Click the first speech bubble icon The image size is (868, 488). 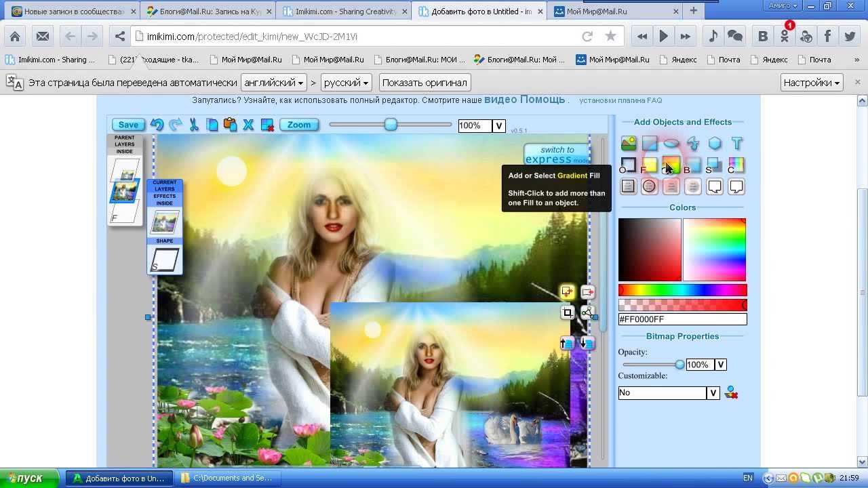[715, 186]
